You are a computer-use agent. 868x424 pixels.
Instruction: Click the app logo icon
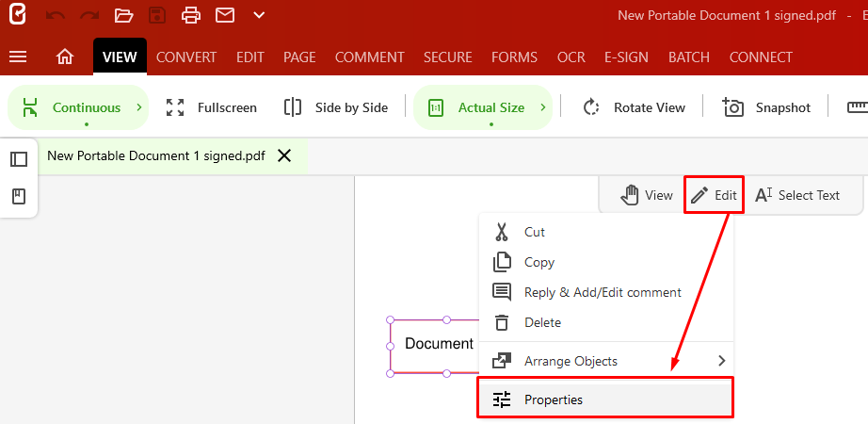[18, 14]
